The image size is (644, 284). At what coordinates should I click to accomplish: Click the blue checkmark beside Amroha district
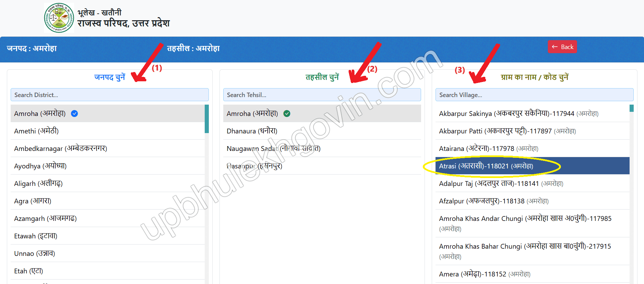(x=74, y=114)
